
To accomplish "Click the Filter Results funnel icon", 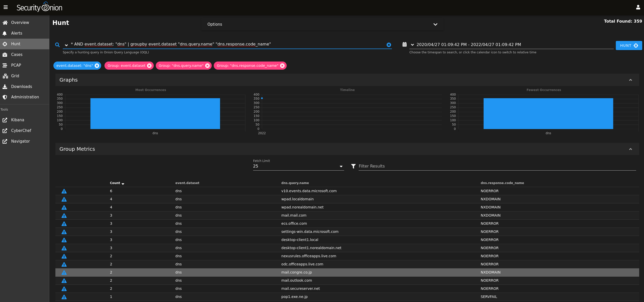I will tap(353, 166).
